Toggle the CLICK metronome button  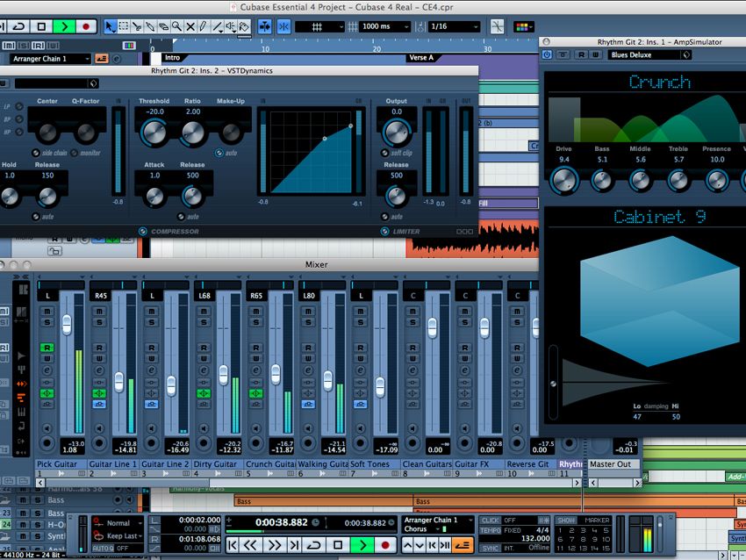click(x=490, y=521)
